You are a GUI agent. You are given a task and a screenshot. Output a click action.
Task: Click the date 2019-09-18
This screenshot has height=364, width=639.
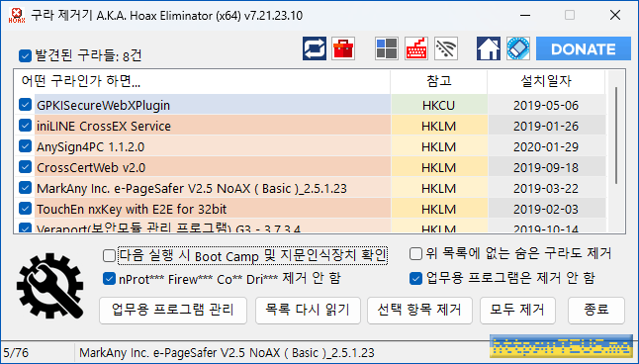coord(546,168)
